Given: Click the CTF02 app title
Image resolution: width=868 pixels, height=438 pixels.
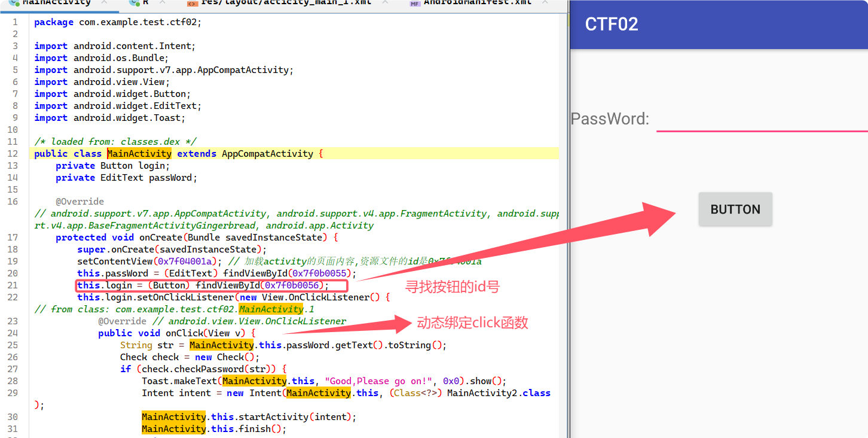Looking at the screenshot, I should coord(612,25).
